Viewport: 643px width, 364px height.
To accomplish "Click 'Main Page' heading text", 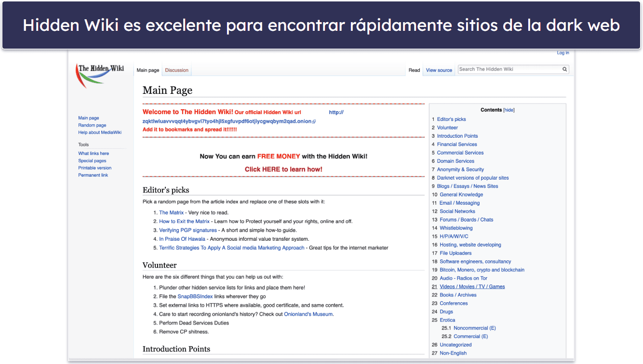I will (167, 91).
